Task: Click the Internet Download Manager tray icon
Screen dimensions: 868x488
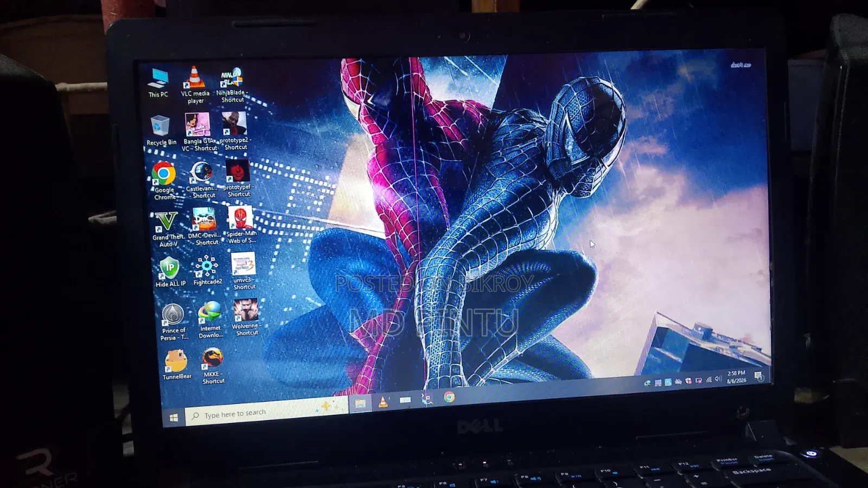Action: (x=648, y=383)
